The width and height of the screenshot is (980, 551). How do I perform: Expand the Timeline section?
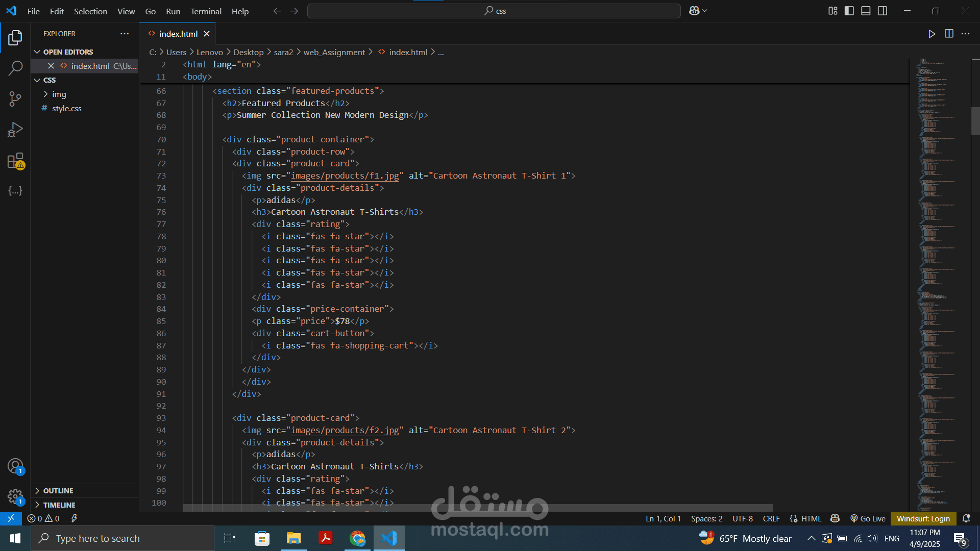84,505
